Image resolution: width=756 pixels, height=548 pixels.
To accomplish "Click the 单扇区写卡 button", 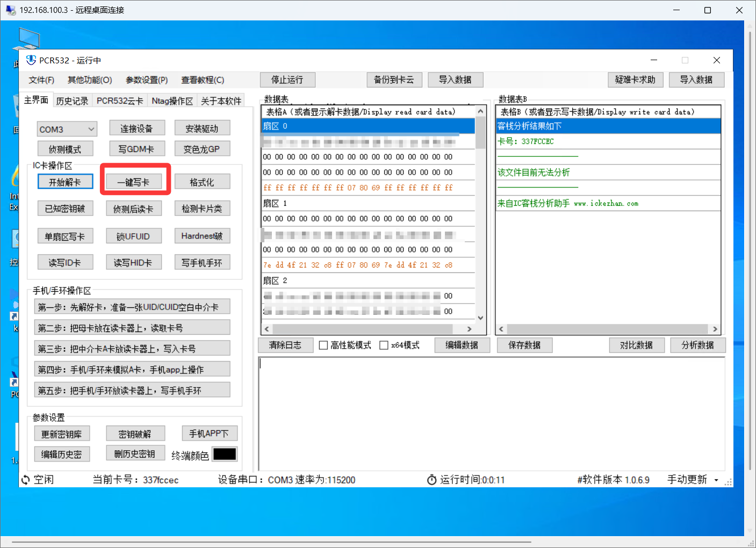I will [66, 236].
